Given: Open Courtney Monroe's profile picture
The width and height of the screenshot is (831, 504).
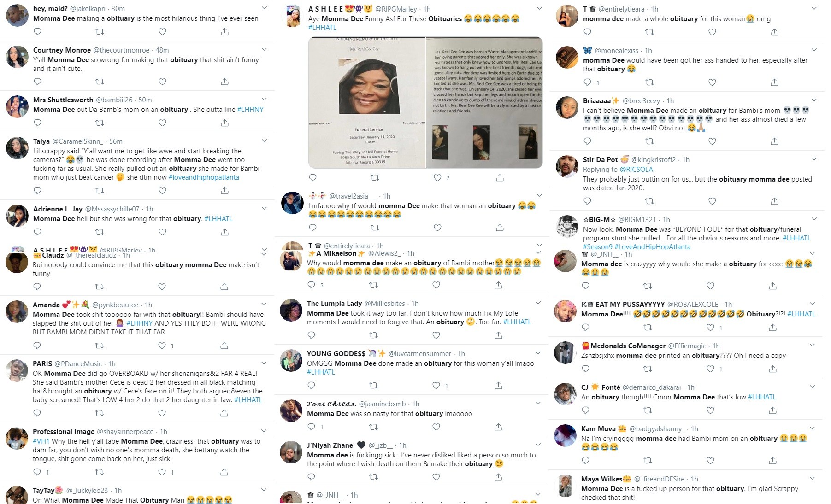Looking at the screenshot, I should pyautogui.click(x=18, y=57).
